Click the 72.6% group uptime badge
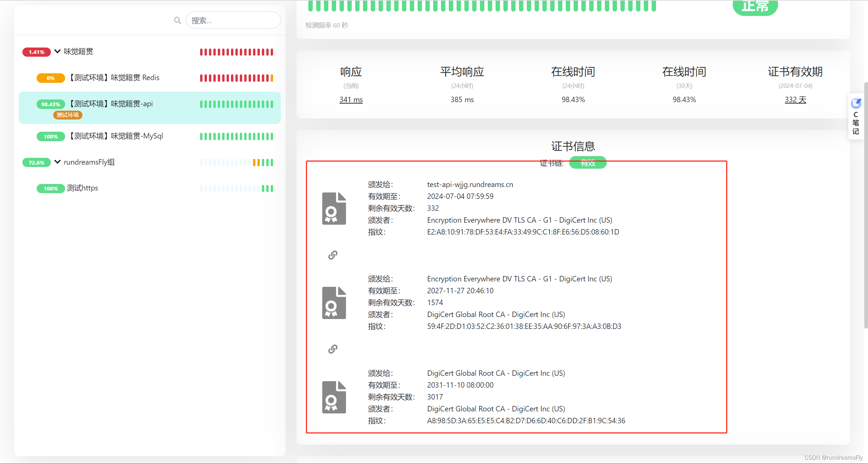868x464 pixels. click(x=36, y=163)
